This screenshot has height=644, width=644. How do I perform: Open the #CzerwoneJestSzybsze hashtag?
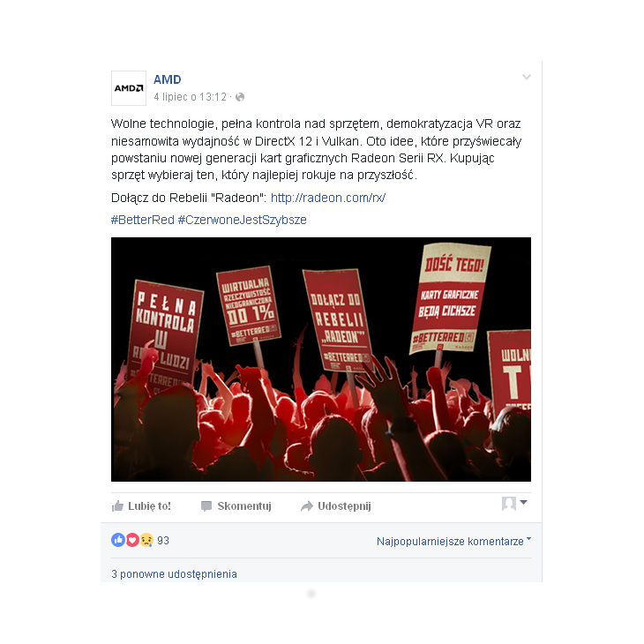pos(243,220)
